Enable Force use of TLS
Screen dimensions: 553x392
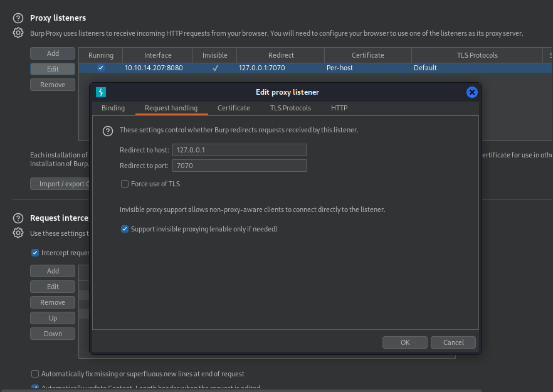pyautogui.click(x=125, y=184)
